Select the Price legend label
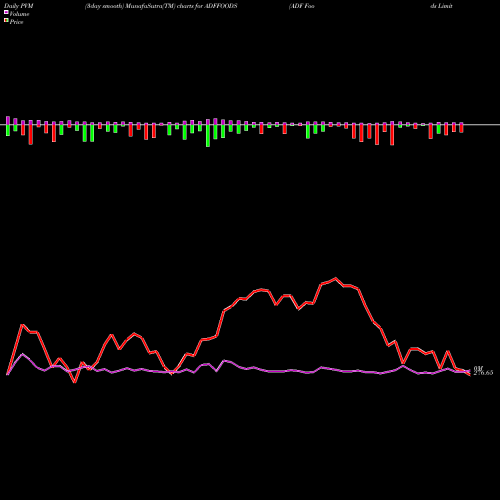The image size is (500, 500). [16, 22]
